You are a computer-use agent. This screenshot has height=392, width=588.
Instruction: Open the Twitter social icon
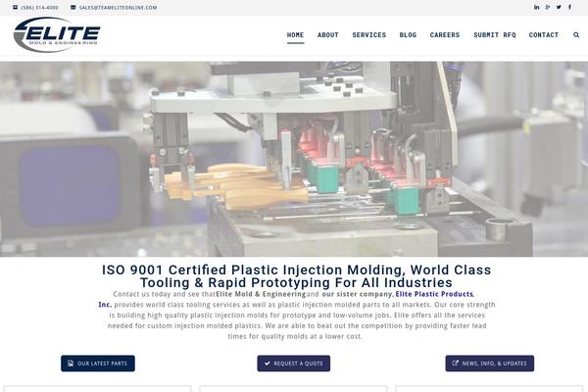pos(559,7)
